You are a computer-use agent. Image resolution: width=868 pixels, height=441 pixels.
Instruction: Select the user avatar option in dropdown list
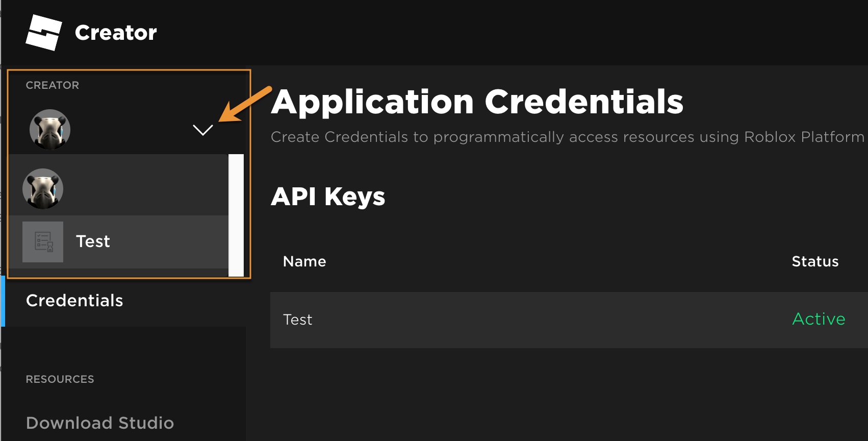pyautogui.click(x=43, y=189)
